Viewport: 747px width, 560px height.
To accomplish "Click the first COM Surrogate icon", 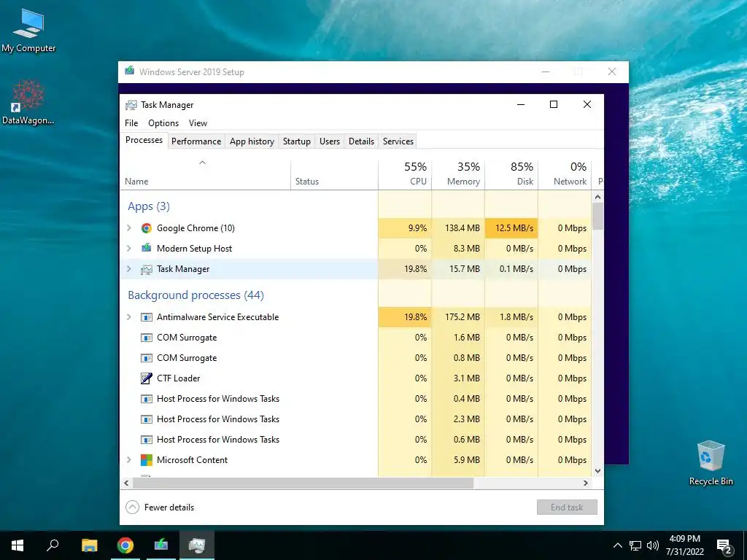I will pyautogui.click(x=146, y=338).
